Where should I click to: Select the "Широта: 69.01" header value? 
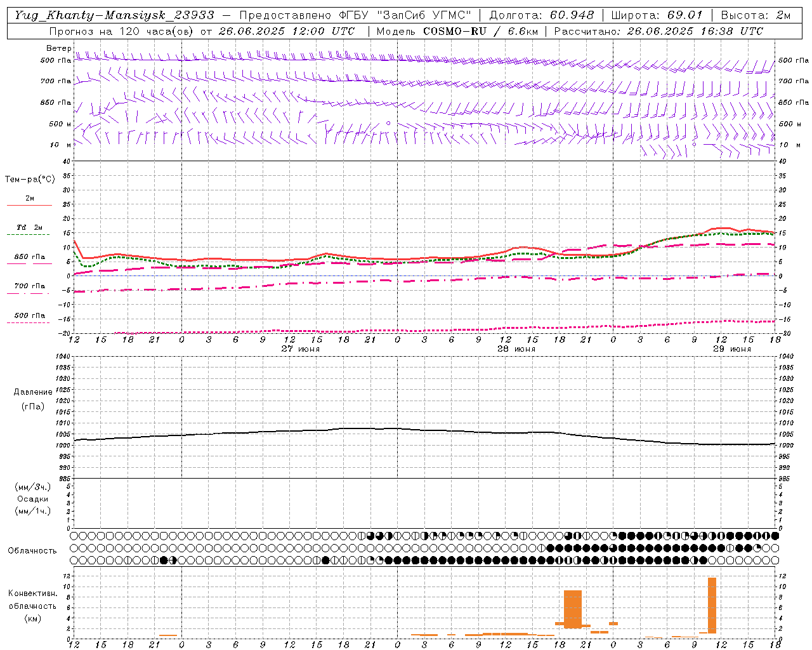(657, 15)
